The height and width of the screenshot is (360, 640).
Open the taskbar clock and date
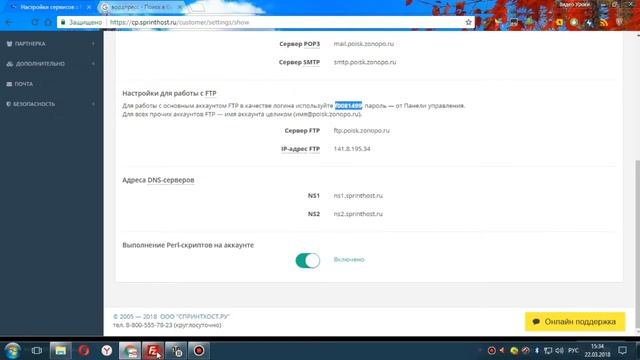[x=597, y=351]
